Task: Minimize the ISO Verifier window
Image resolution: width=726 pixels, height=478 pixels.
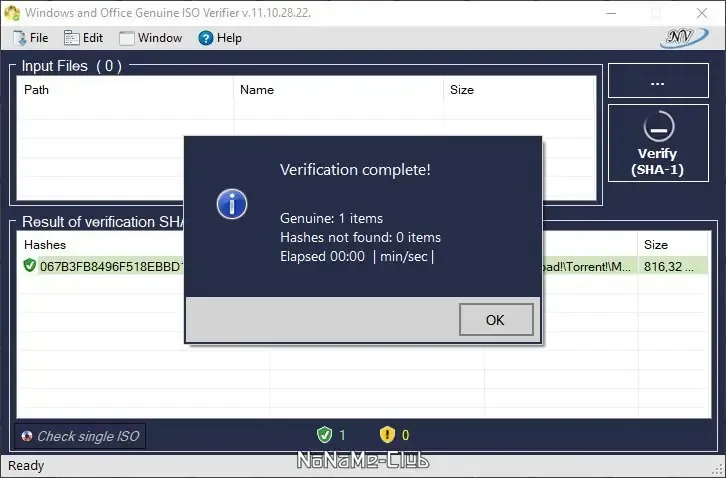Action: click(x=611, y=13)
